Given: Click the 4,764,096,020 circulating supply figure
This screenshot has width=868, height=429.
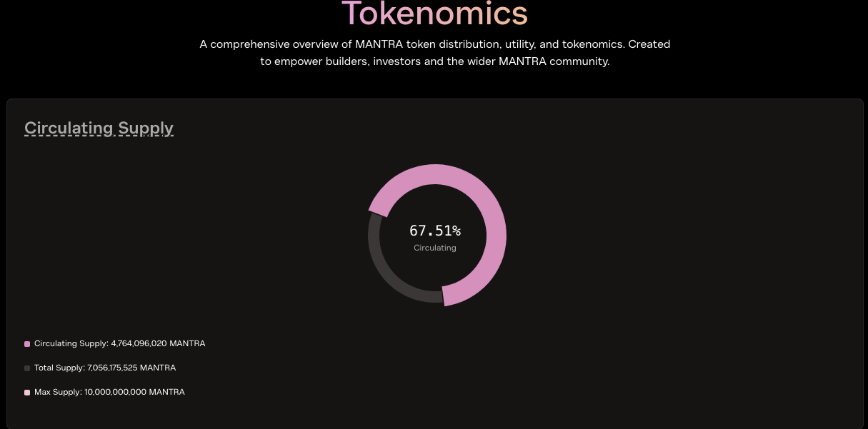Looking at the screenshot, I should 139,344.
